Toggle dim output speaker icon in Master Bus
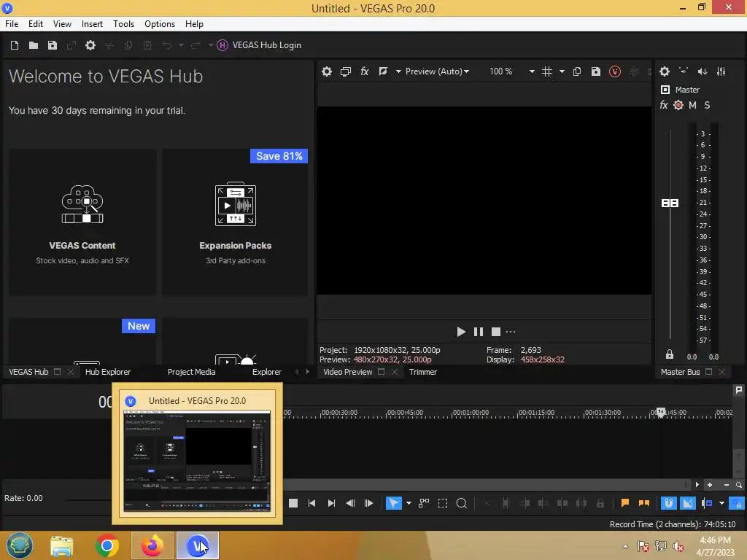The width and height of the screenshot is (747, 560). click(703, 71)
